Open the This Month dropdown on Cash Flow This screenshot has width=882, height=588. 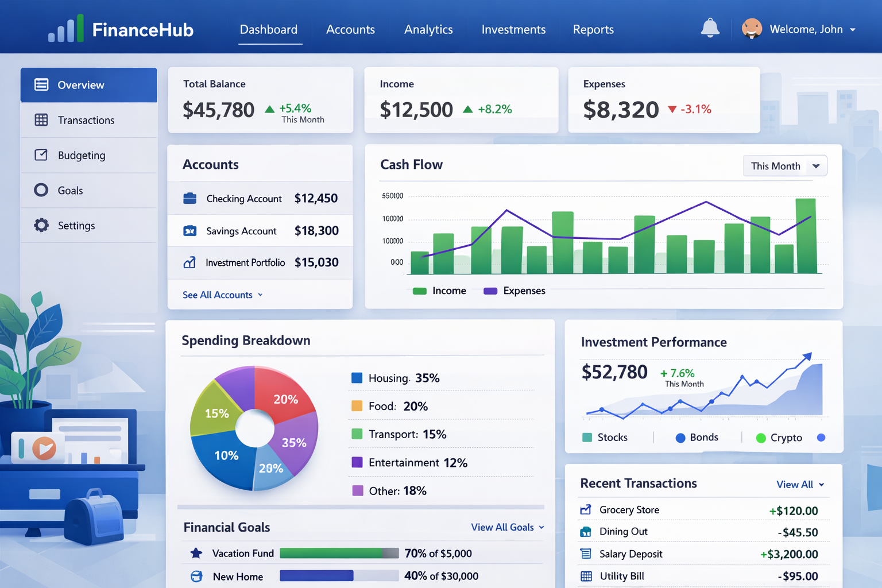pyautogui.click(x=784, y=165)
